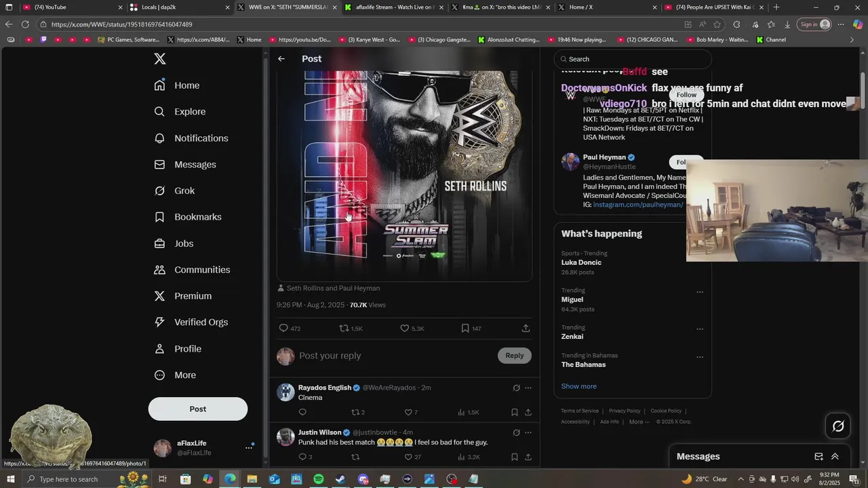Viewport: 868px width, 488px height.
Task: Open Communities page
Action: click(192, 270)
